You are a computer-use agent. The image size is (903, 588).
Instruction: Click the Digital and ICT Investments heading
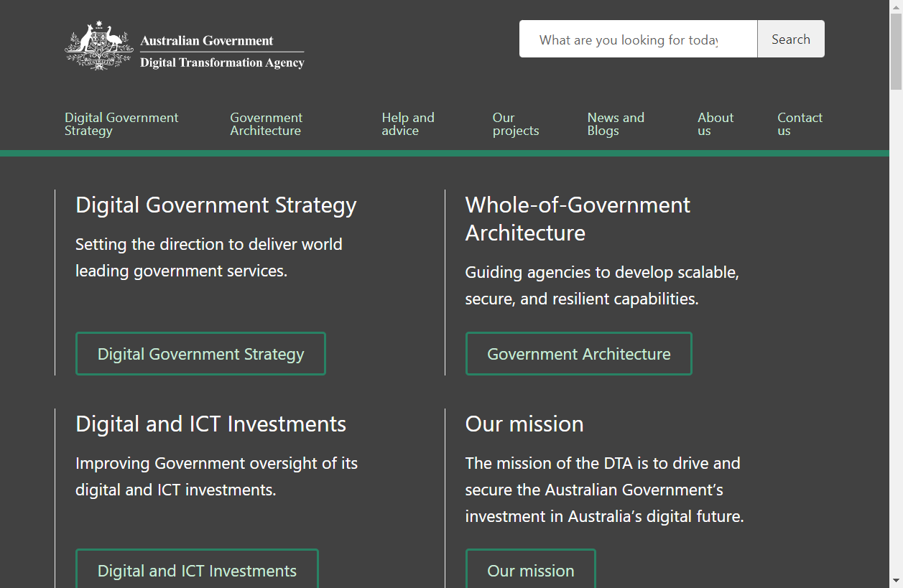(210, 424)
